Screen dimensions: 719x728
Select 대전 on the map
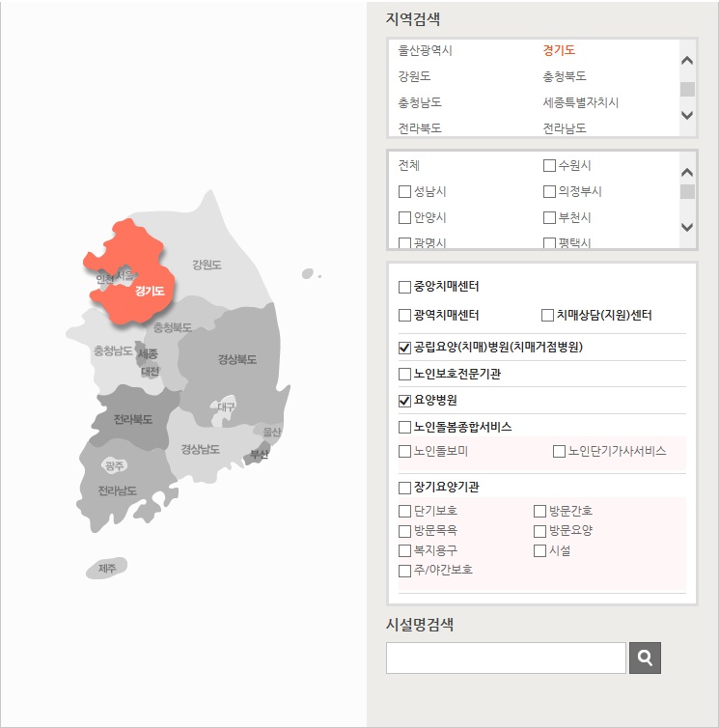150,372
